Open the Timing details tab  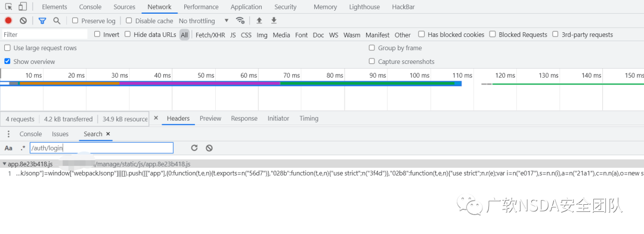(309, 118)
